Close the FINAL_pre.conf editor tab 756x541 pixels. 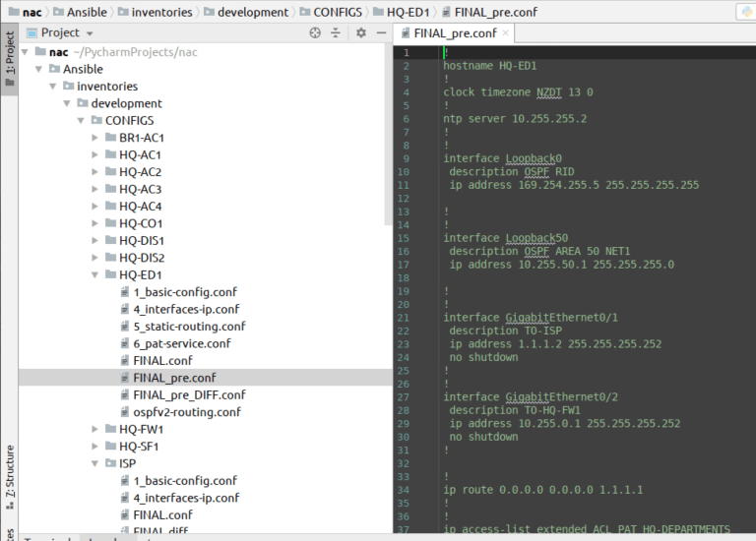pos(505,32)
